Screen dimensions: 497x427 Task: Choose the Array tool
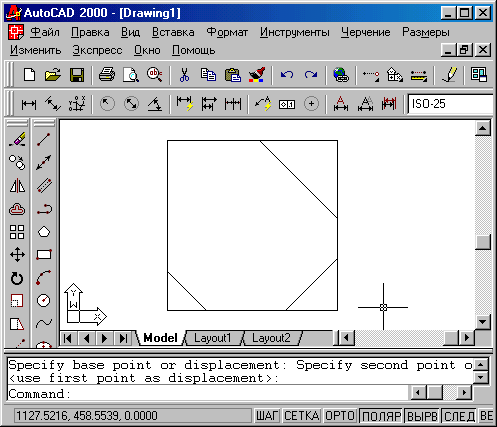(17, 232)
